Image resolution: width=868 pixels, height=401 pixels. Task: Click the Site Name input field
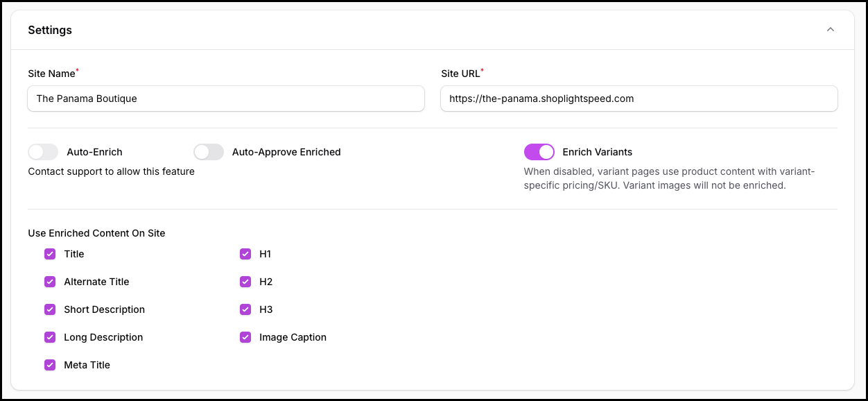pos(225,99)
